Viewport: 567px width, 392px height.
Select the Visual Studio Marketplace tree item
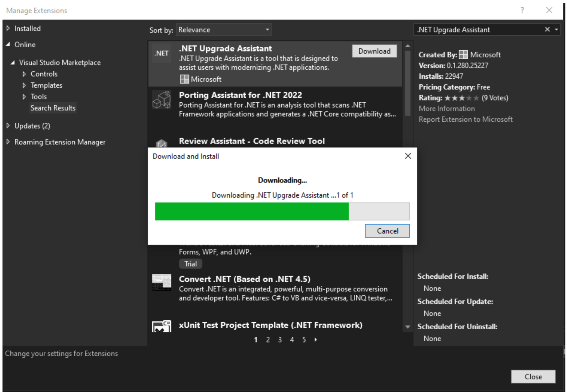point(60,62)
